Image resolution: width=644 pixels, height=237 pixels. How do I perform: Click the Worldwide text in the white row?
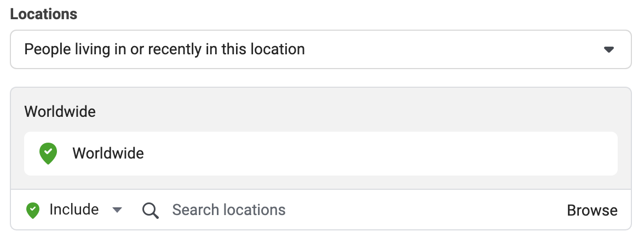coord(108,154)
